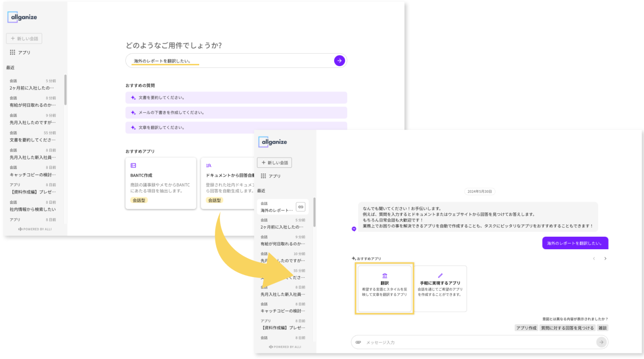Click the purple 海外のレポートを翻訳したい。 message bubble

point(575,243)
